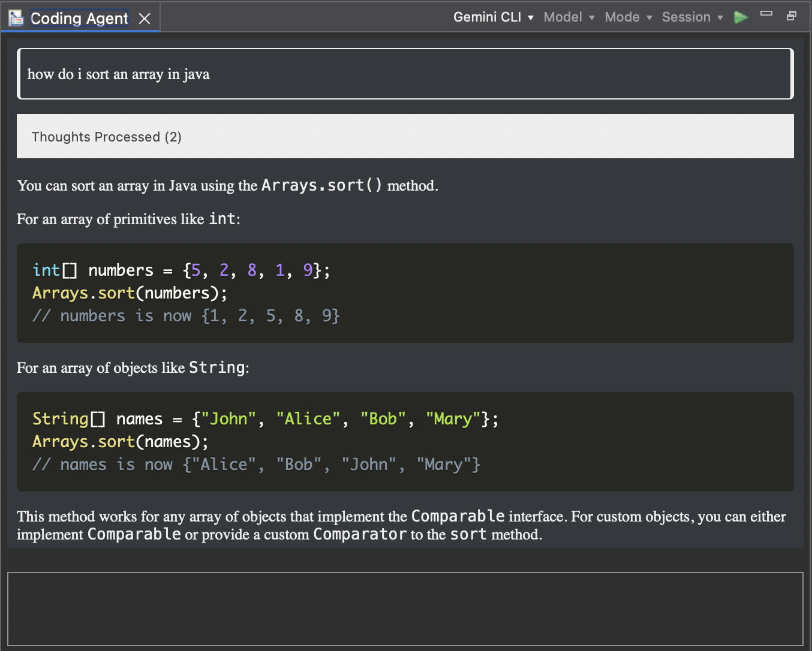Click 'For an array of primitives like int' text
This screenshot has width=812, height=651.
pos(128,219)
